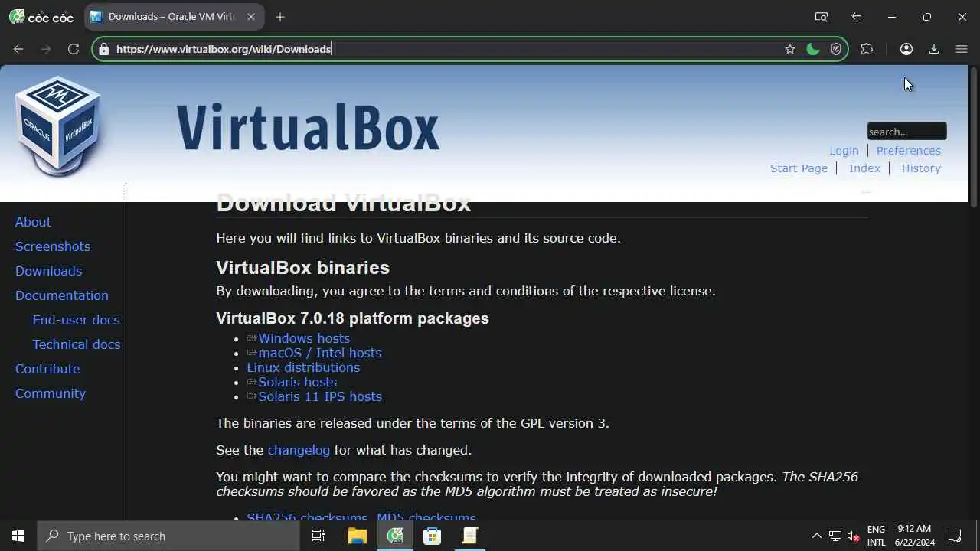The height and width of the screenshot is (551, 980).
Task: Open the network tray icon
Action: [835, 536]
